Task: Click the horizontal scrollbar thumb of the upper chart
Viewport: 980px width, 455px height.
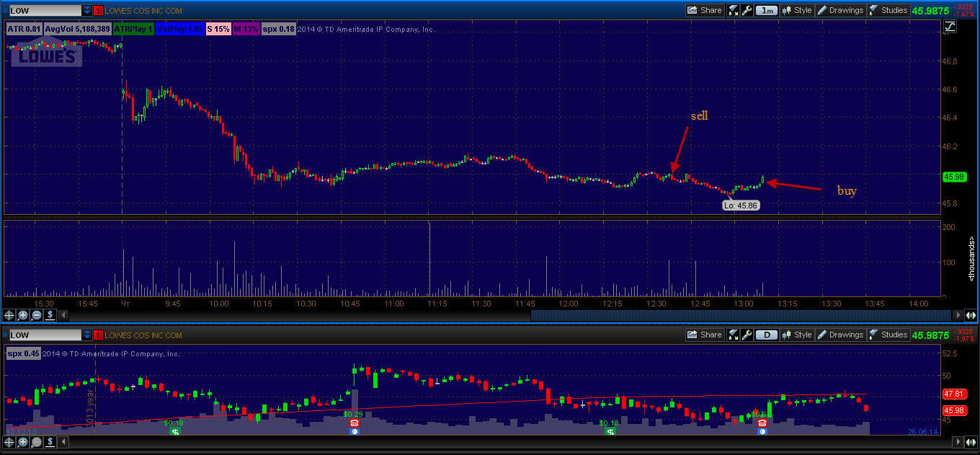Action: [x=740, y=315]
